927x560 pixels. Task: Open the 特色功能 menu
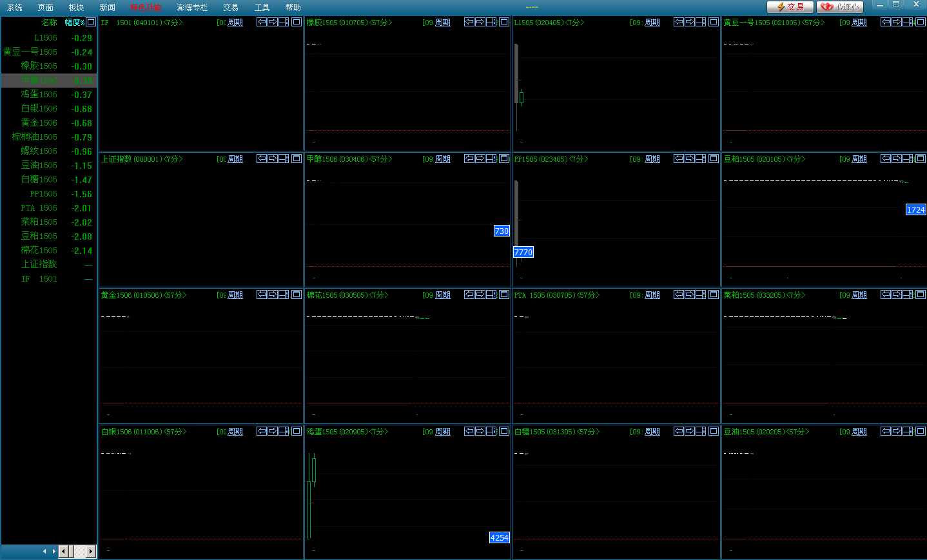pos(146,8)
